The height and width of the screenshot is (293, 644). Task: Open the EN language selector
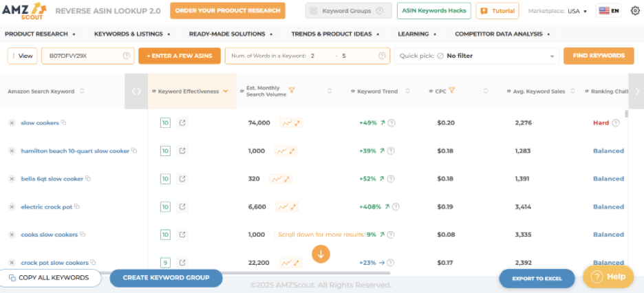(609, 11)
